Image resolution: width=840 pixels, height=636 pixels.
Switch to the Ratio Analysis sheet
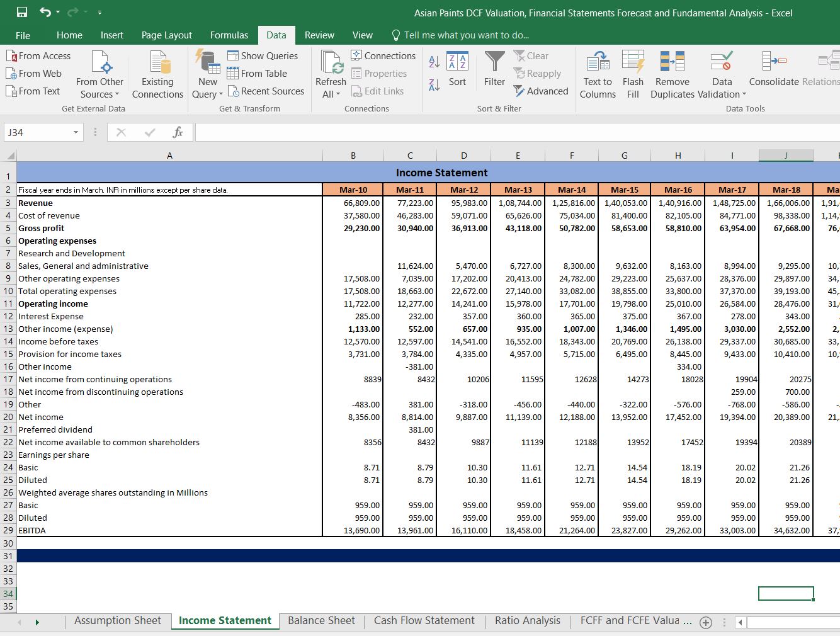click(528, 620)
